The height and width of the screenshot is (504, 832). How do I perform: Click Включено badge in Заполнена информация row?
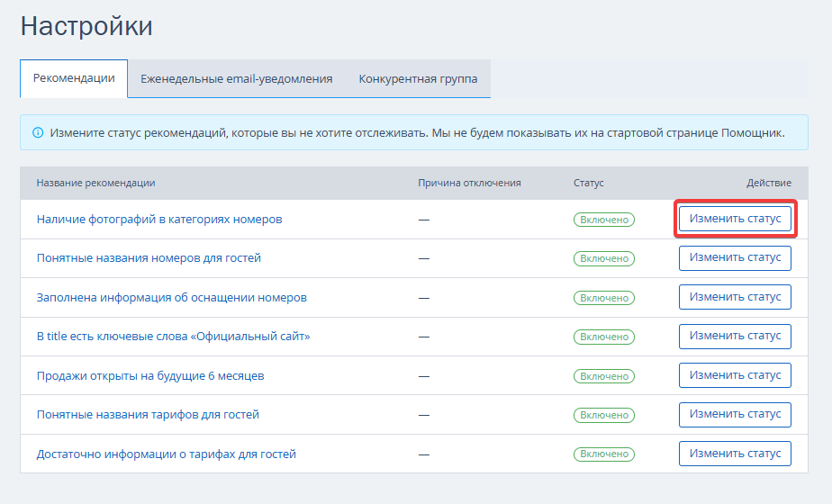(x=604, y=298)
